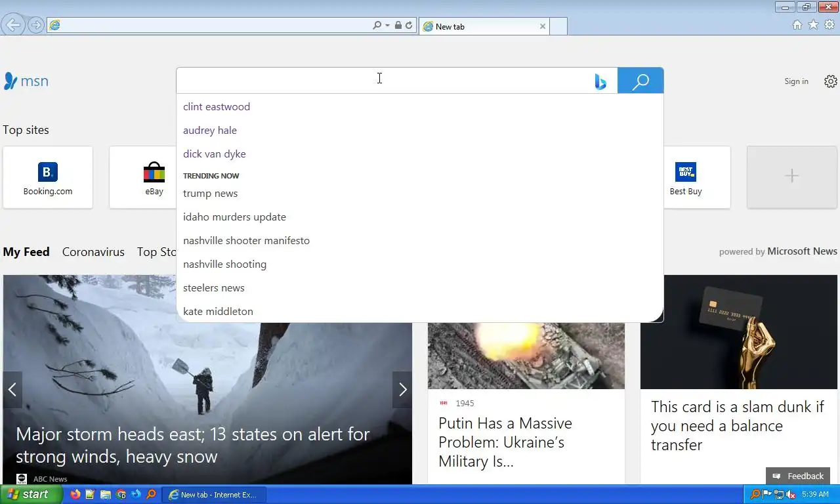The width and height of the screenshot is (840, 504).
Task: Click New tab - Internet Explorer taskbar button
Action: 215,494
